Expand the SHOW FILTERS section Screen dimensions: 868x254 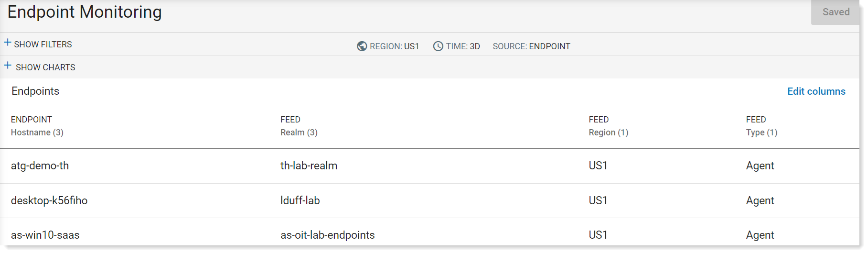pyautogui.click(x=38, y=44)
